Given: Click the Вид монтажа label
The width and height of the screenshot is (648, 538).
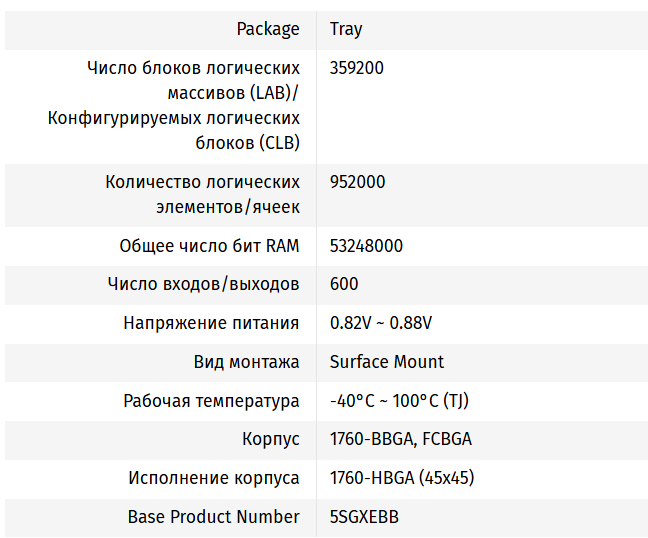Looking at the screenshot, I should tap(246, 362).
